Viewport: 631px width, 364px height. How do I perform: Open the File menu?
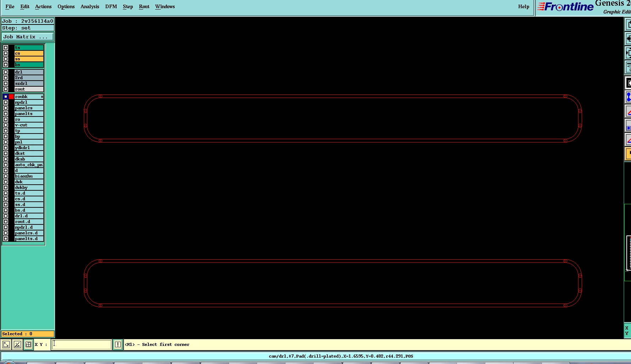point(10,6)
